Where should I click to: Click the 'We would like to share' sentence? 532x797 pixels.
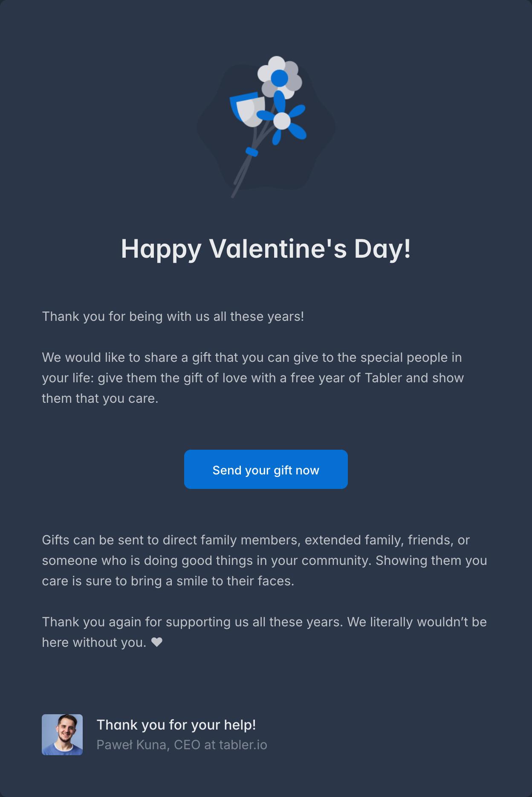pos(252,358)
